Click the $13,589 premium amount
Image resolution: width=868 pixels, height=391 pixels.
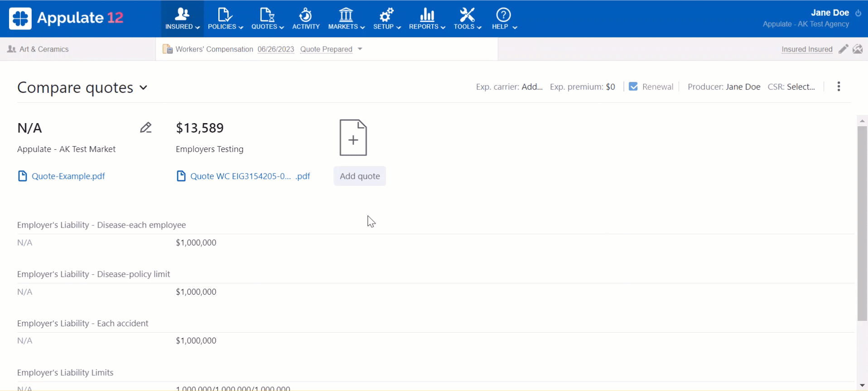click(200, 128)
